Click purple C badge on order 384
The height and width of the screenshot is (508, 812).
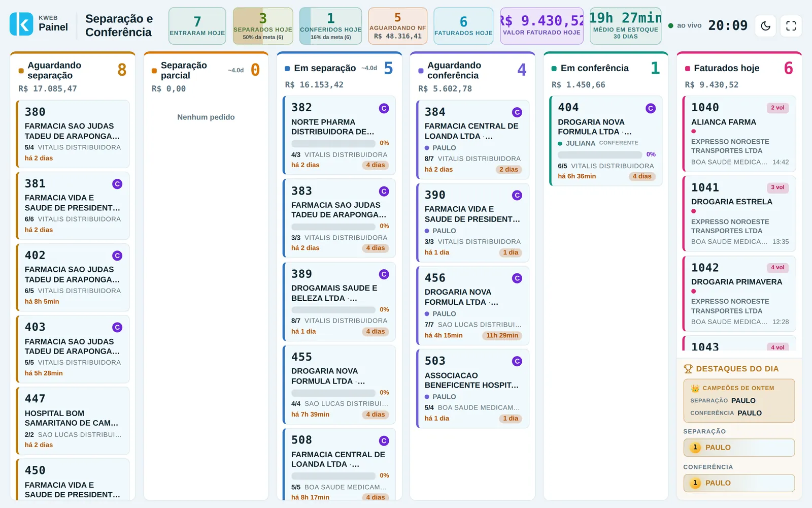point(517,112)
